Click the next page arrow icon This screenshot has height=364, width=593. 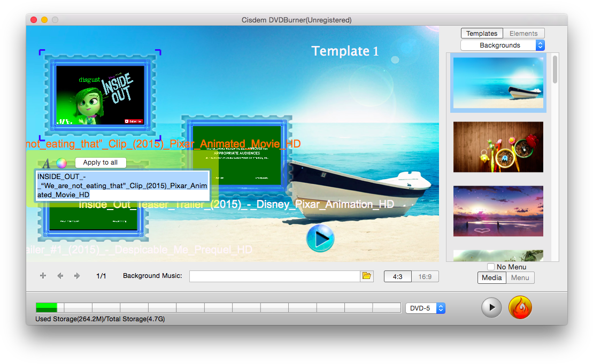[76, 276]
